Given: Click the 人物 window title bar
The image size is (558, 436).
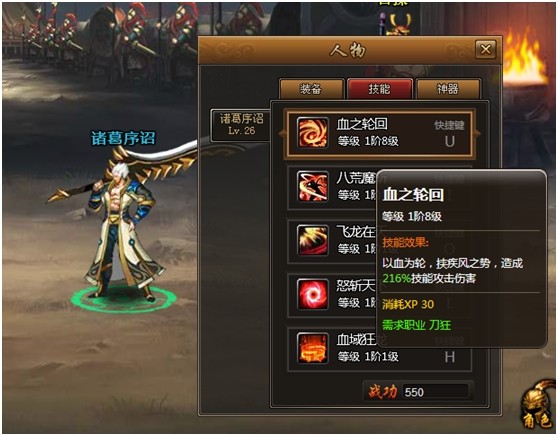Looking at the screenshot, I should pyautogui.click(x=350, y=50).
